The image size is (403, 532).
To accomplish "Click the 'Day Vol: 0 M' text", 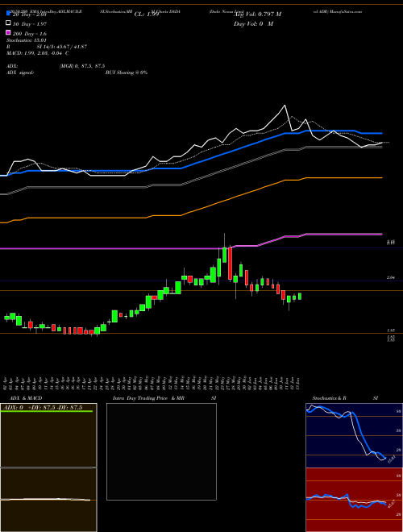I will point(253,23).
